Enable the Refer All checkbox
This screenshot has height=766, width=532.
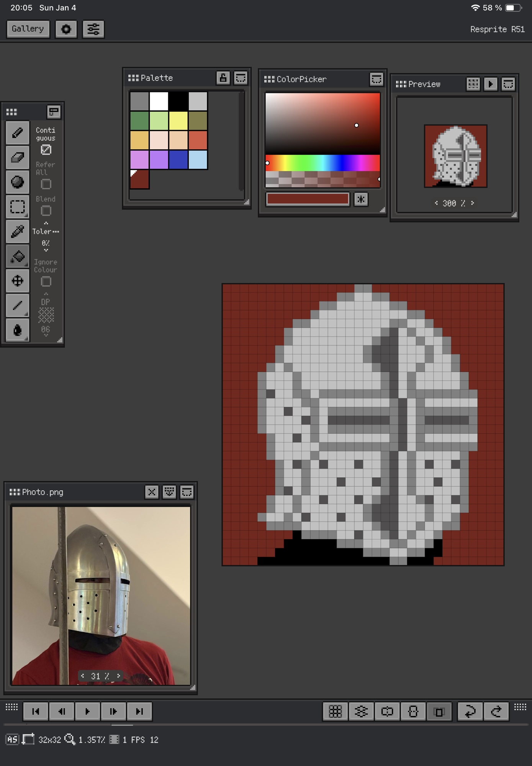46,184
